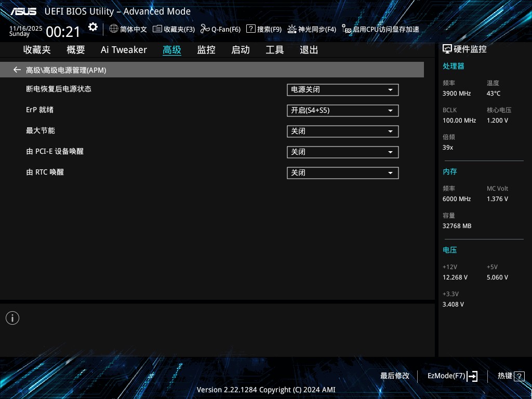Switch to the Ai Tweaker tab
532x399 pixels.
[124, 50]
